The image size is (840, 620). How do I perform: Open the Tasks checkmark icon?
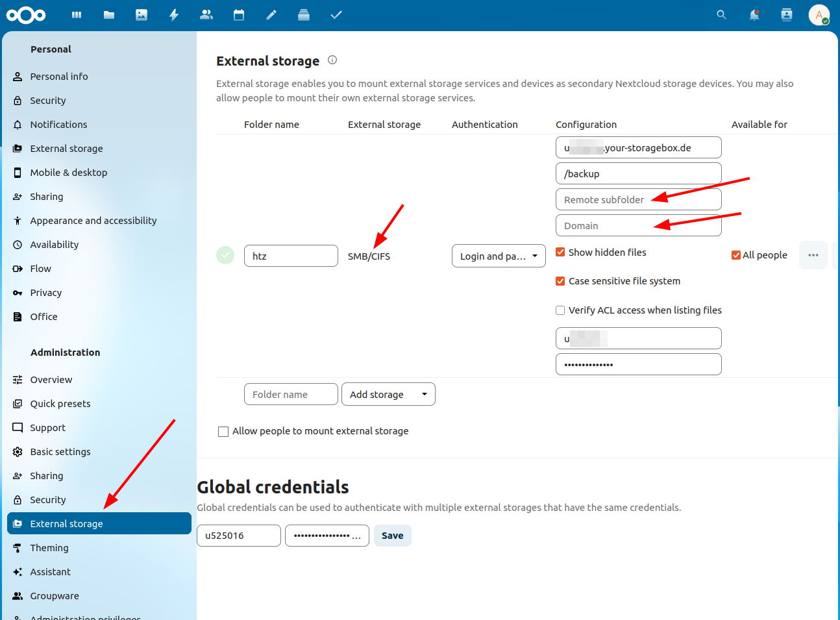click(336, 15)
